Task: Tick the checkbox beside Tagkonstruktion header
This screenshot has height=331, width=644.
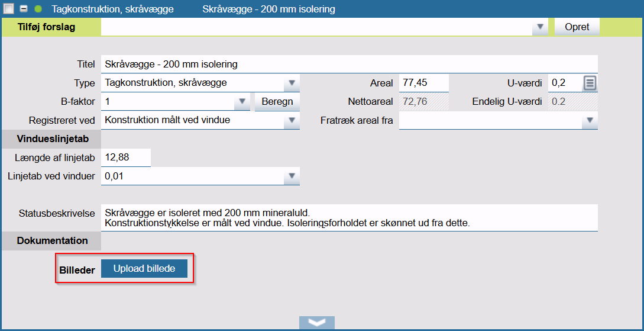Action: pyautogui.click(x=9, y=9)
